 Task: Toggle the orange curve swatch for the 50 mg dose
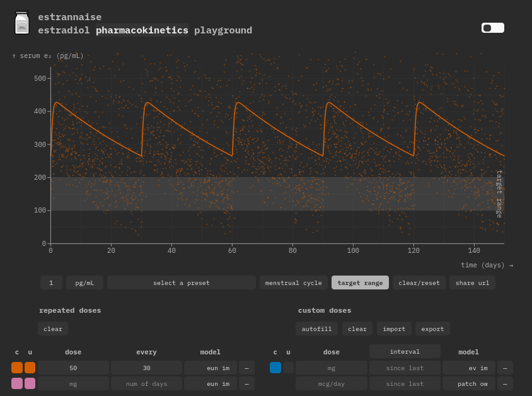point(17,368)
